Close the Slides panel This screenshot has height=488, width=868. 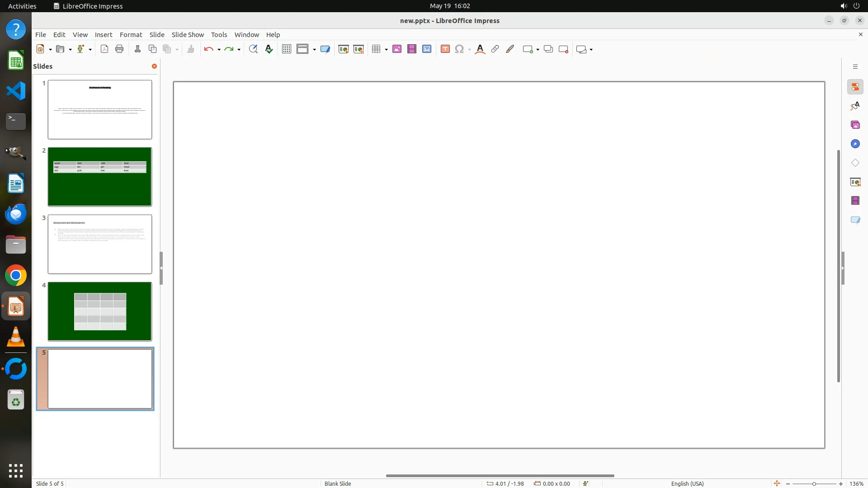(x=154, y=66)
